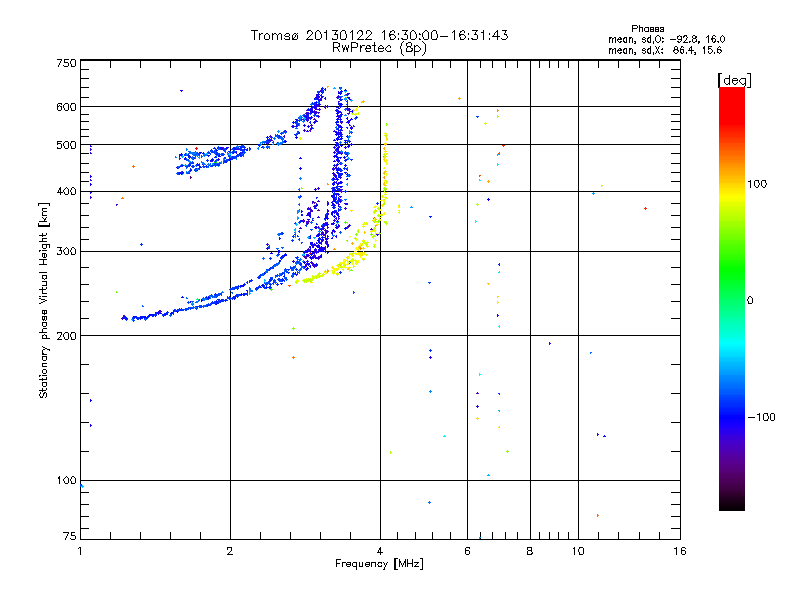
Task: Click the 0 label beside the color bar
Action: pos(750,300)
